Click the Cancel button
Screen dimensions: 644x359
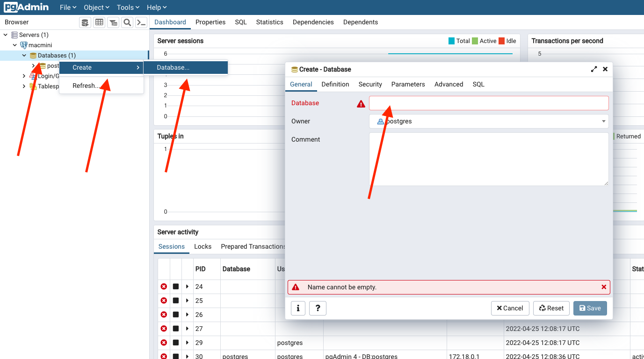pyautogui.click(x=510, y=308)
